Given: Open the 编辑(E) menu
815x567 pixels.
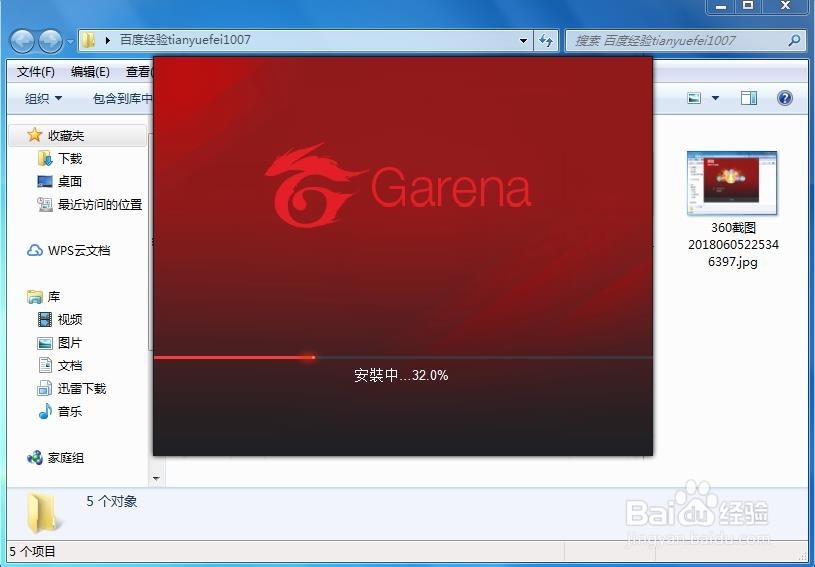Looking at the screenshot, I should (x=90, y=72).
